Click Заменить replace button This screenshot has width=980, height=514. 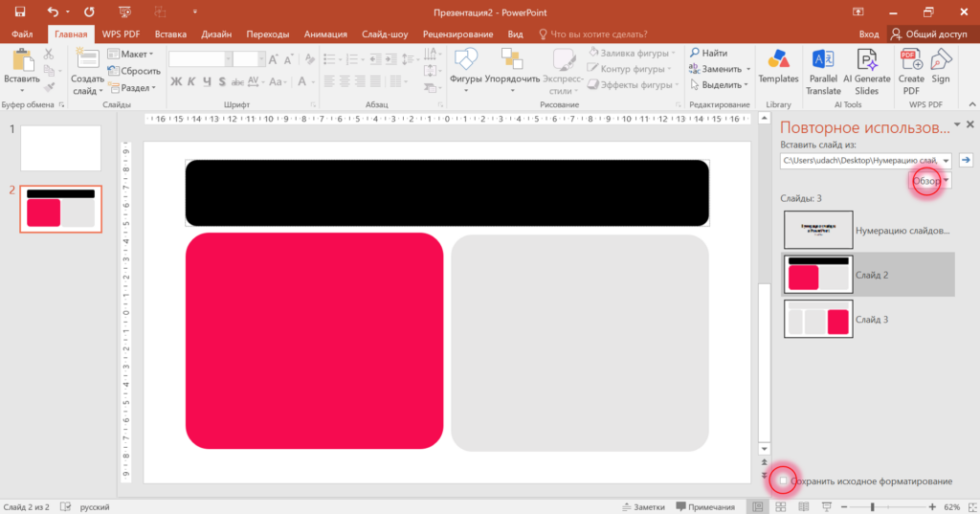click(x=720, y=69)
